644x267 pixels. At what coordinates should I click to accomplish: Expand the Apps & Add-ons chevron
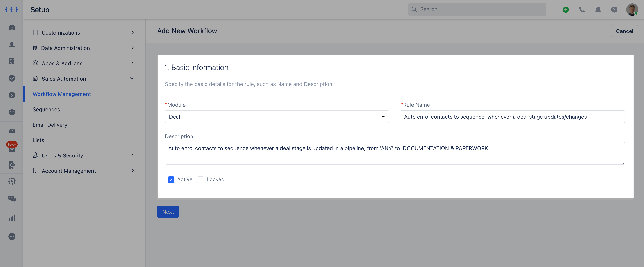click(x=132, y=63)
